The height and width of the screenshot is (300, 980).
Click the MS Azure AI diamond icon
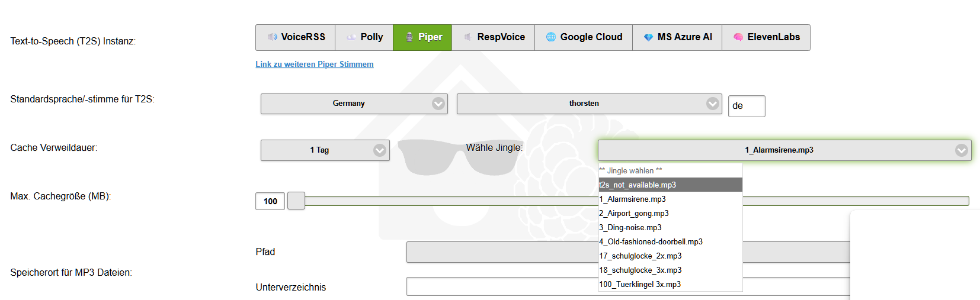coord(648,37)
